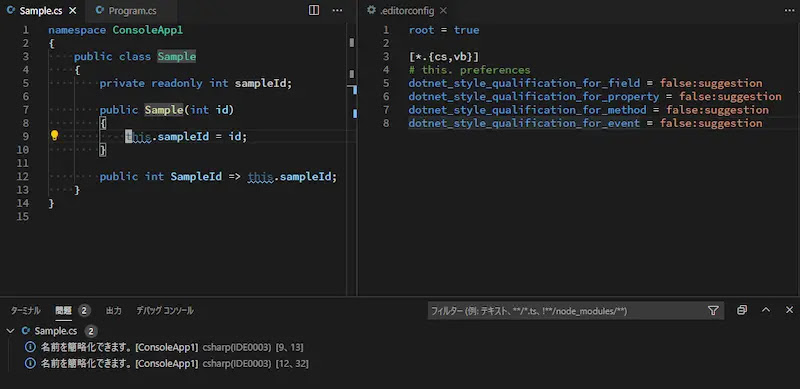Switch to the Program.cs tab
800x389 pixels.
tap(132, 11)
